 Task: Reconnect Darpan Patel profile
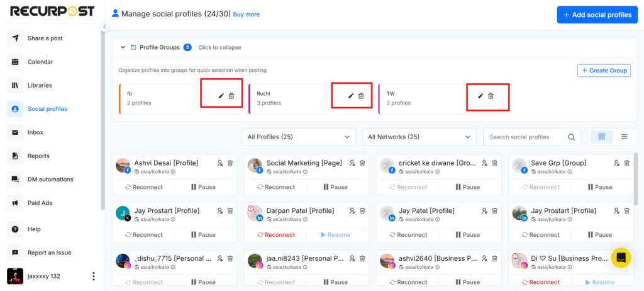pos(276,234)
